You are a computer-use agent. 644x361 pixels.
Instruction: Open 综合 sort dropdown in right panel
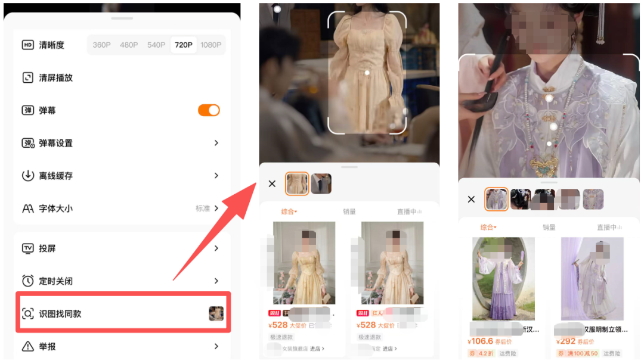coord(488,228)
